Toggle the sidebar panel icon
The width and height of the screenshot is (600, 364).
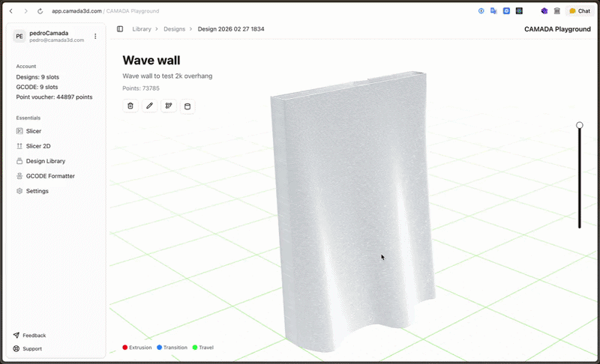pos(120,29)
